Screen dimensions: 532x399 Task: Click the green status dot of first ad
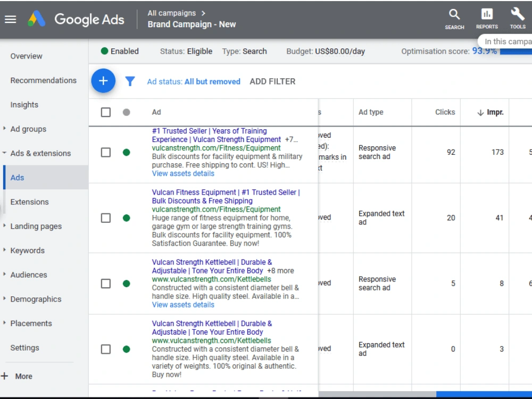click(126, 152)
